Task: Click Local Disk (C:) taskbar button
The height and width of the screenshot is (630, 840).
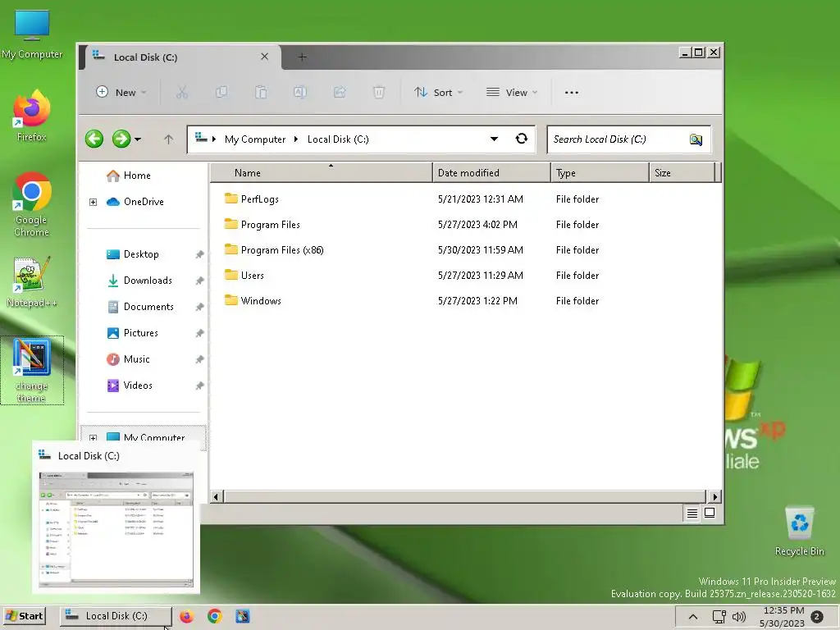Action: point(116,616)
